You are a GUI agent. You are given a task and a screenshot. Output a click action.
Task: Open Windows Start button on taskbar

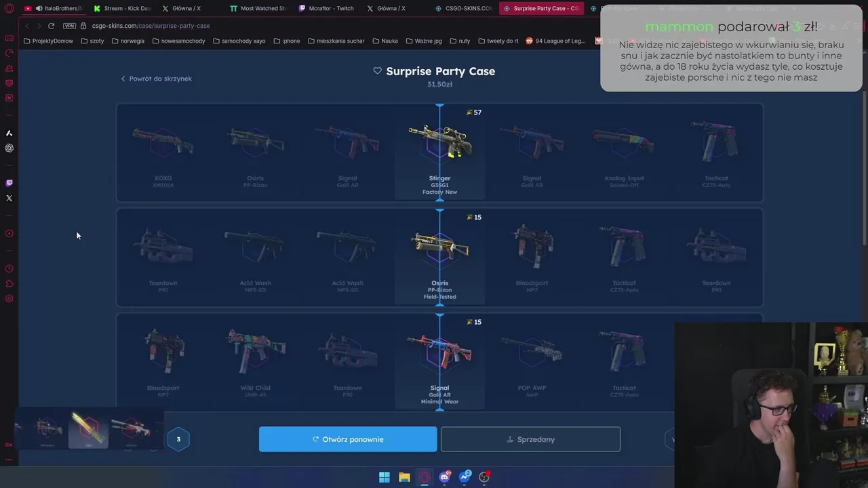tap(384, 477)
